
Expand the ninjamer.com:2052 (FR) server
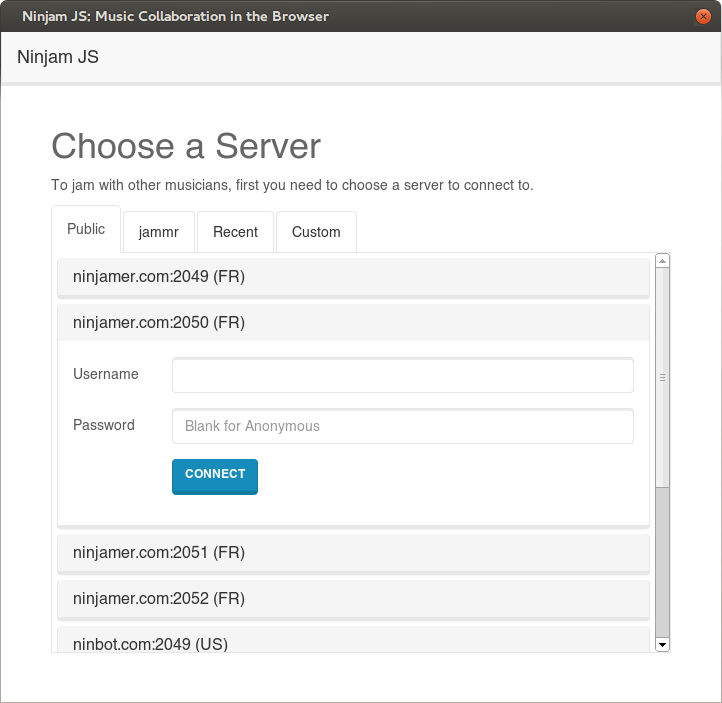353,598
